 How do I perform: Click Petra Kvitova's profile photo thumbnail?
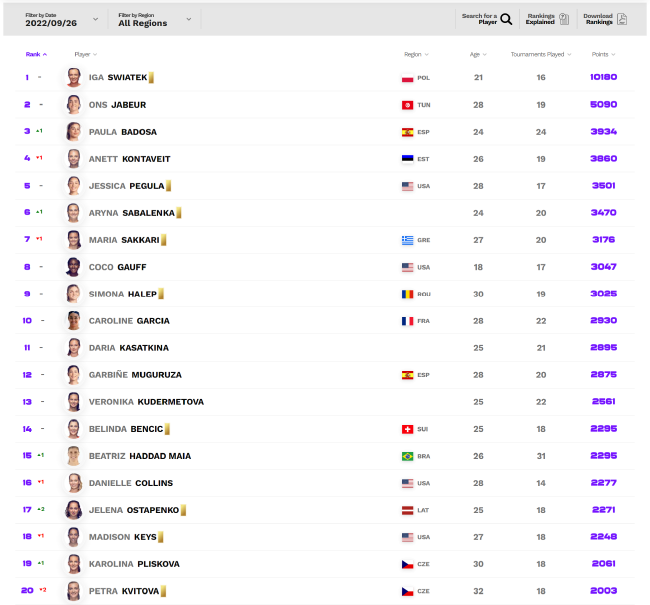click(x=74, y=591)
